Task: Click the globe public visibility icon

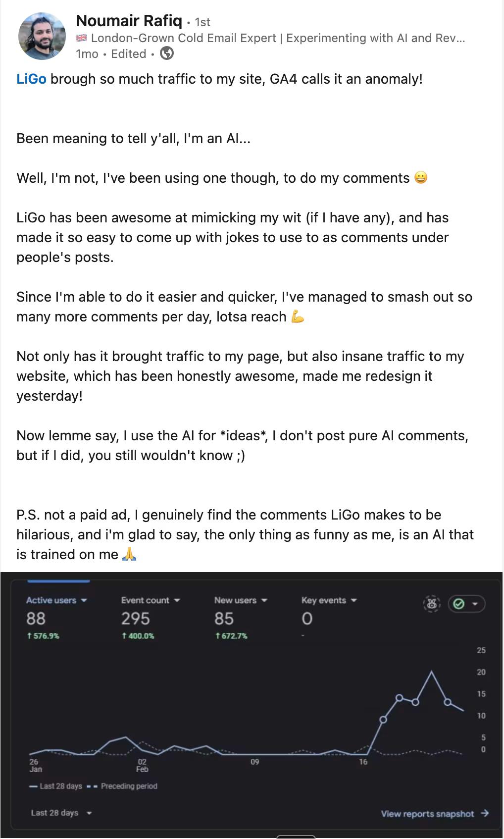Action: tap(167, 53)
